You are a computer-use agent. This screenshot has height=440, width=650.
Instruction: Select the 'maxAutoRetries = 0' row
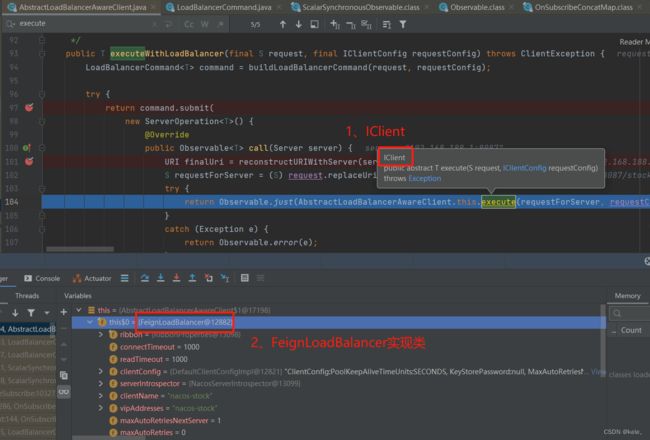point(338,433)
